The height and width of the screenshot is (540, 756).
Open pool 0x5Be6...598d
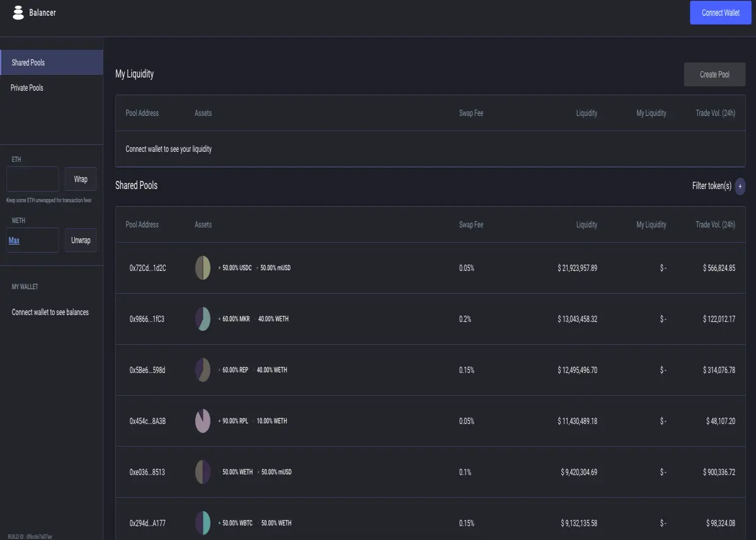[147, 370]
